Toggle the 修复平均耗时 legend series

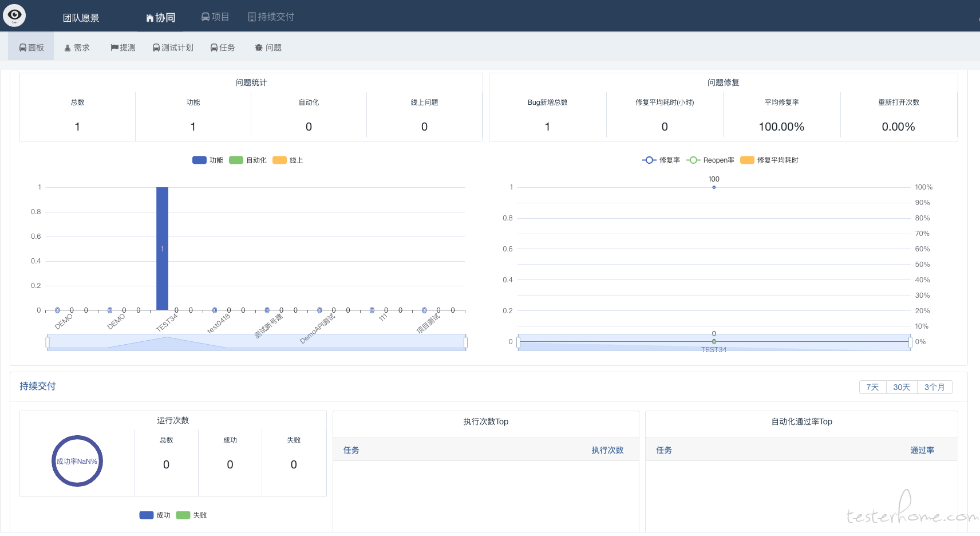tap(769, 160)
